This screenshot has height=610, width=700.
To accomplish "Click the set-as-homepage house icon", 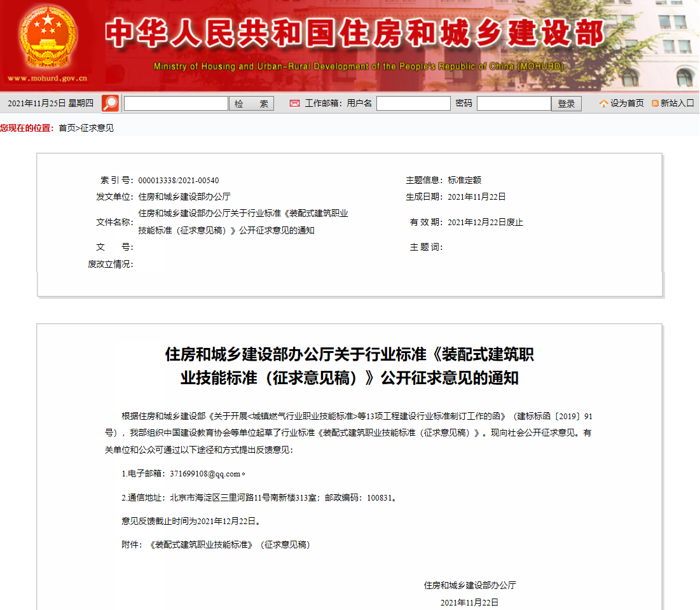I will click(x=603, y=104).
